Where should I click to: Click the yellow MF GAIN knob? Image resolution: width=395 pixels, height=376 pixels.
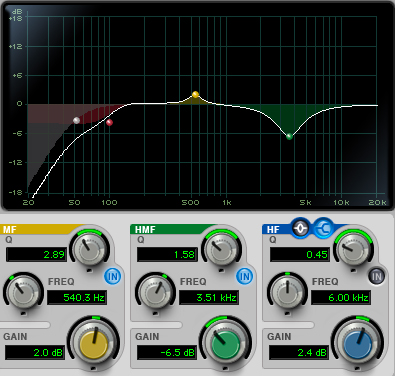(94, 344)
